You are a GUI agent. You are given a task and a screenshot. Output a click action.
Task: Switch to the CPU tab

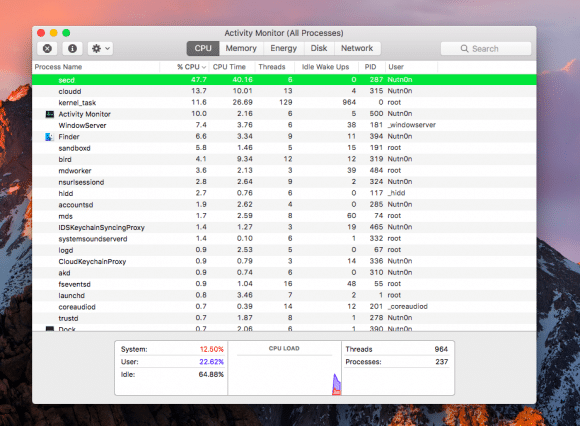[203, 48]
